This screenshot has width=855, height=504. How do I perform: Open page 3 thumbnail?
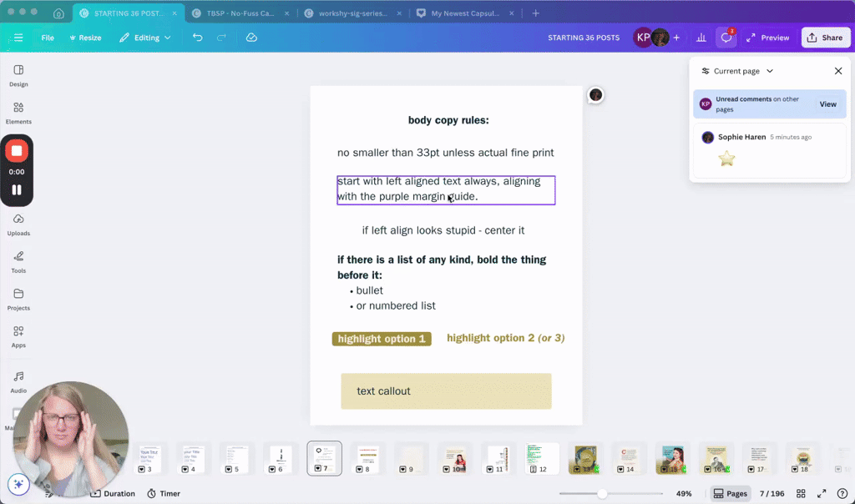pyautogui.click(x=149, y=459)
